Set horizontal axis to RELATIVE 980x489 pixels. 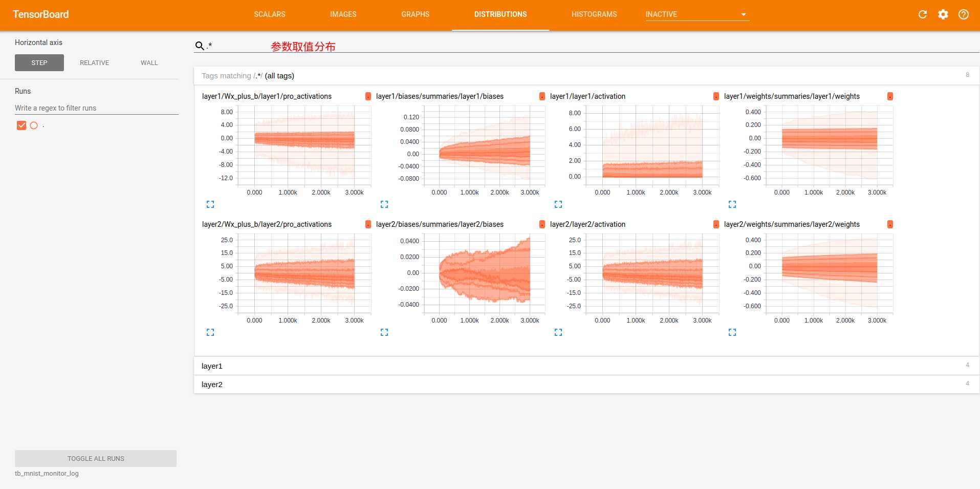pos(94,62)
